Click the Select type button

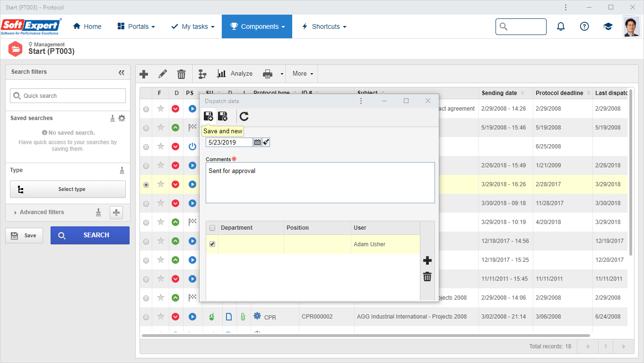(68, 189)
